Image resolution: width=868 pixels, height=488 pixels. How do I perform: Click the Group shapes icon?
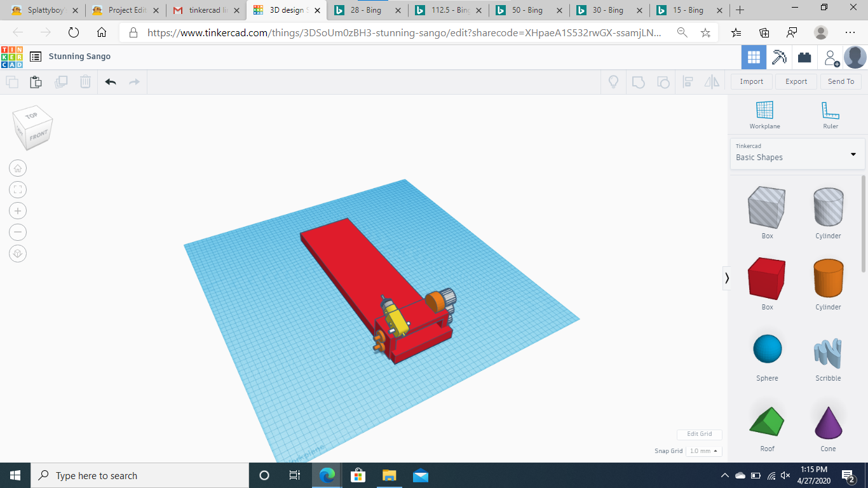coord(638,82)
